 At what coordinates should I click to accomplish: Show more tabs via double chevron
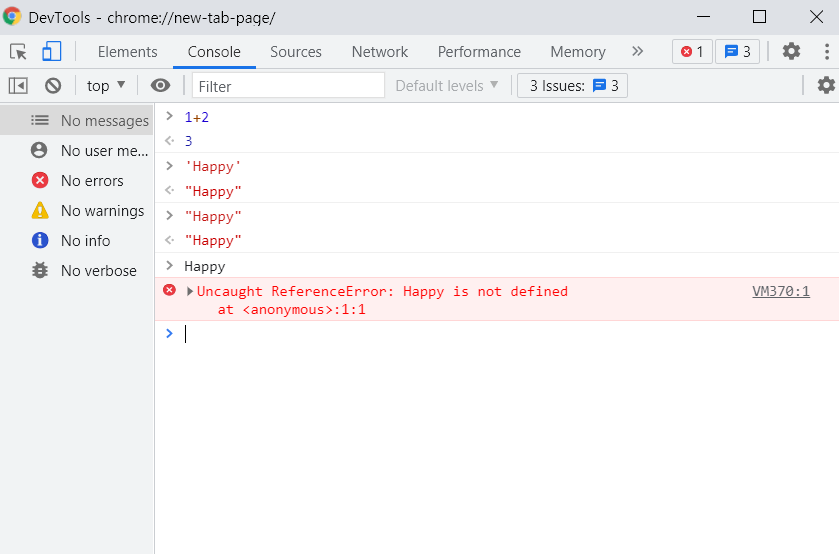coord(637,51)
